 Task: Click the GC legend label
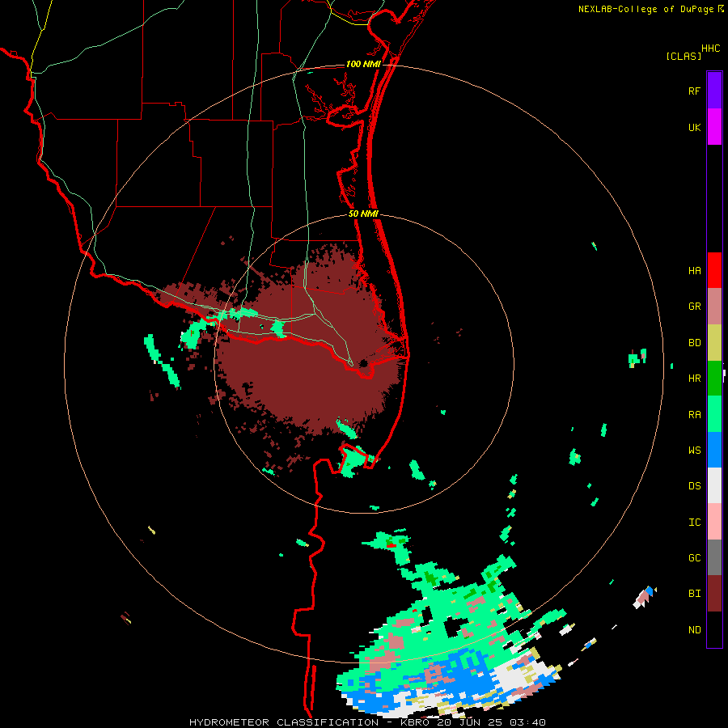(x=694, y=558)
